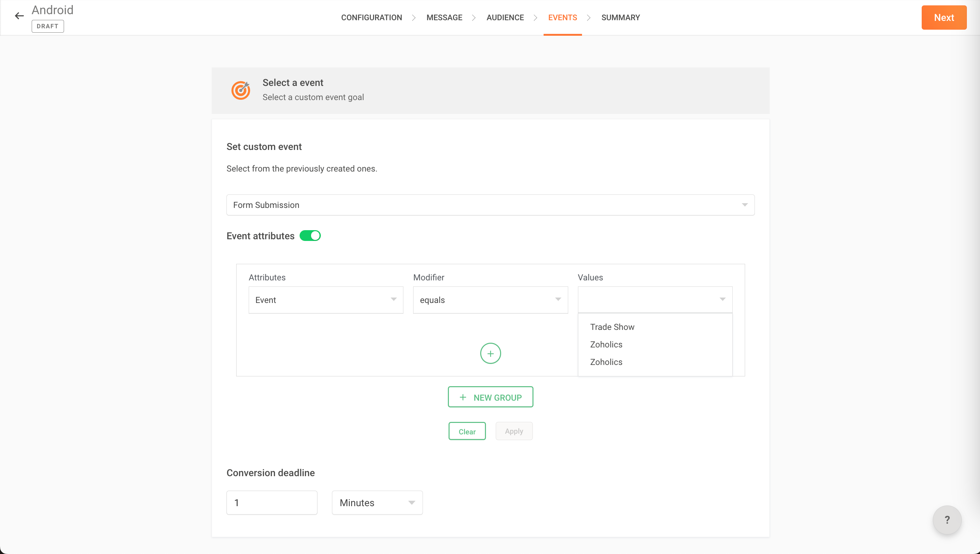Choose the first Zoholics option
This screenshot has width=980, height=554.
click(606, 344)
